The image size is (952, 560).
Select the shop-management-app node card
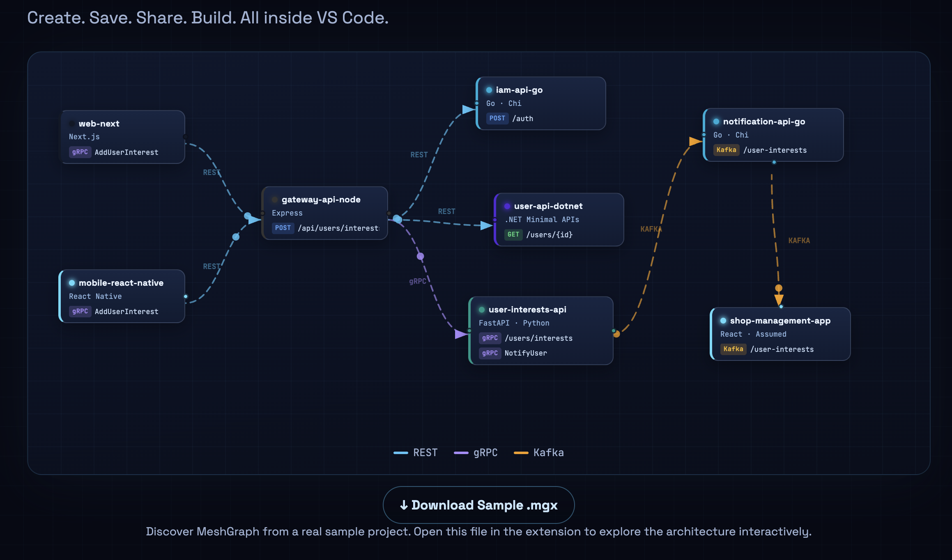click(780, 334)
